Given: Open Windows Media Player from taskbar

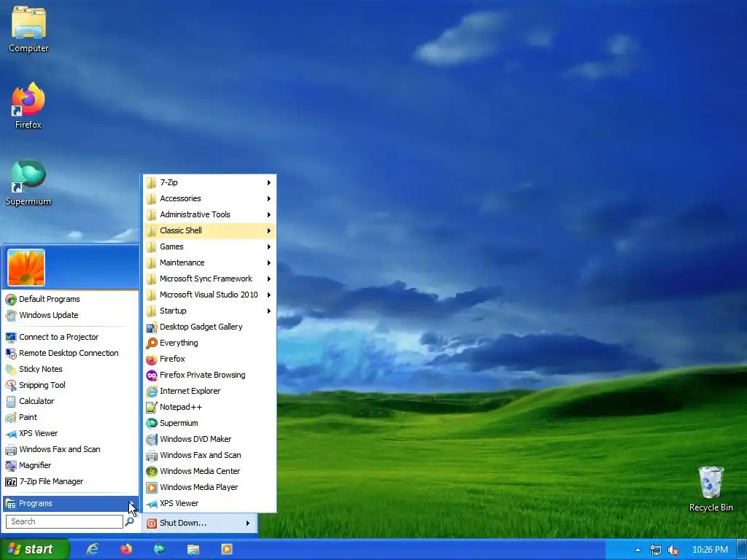Looking at the screenshot, I should (x=227, y=549).
